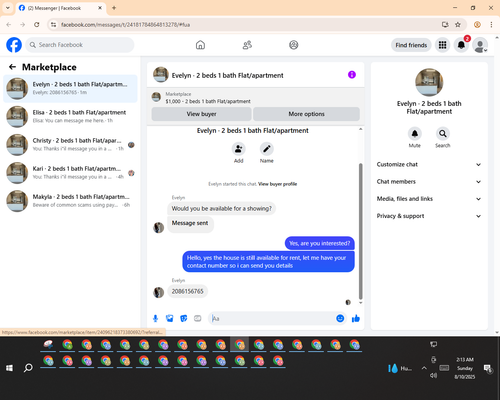Open the account profile picture menu
500x400 pixels.
coord(480,45)
